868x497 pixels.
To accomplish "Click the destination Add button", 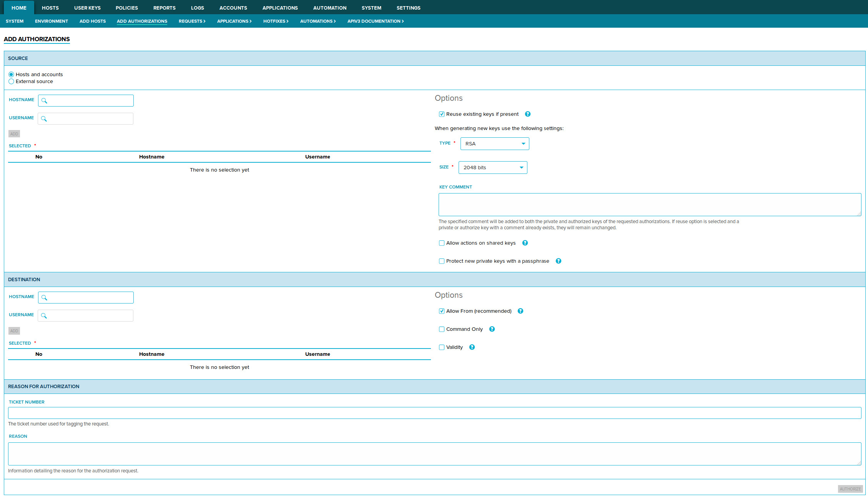I will pyautogui.click(x=14, y=331).
